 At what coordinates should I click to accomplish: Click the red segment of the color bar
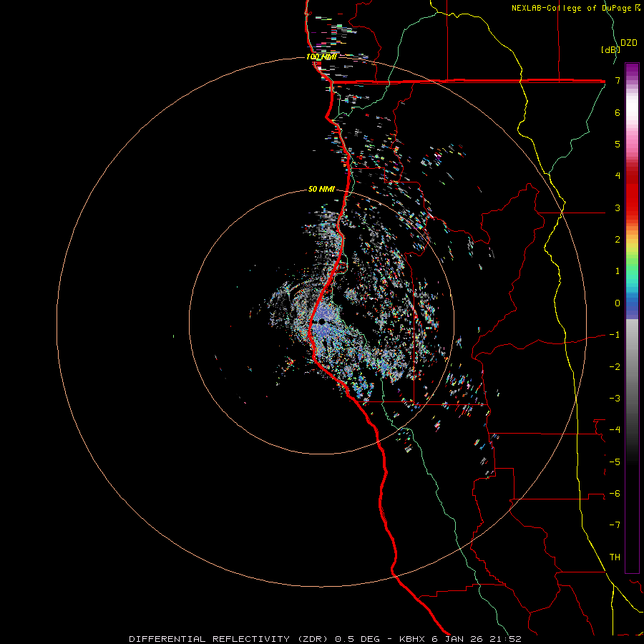[x=632, y=189]
